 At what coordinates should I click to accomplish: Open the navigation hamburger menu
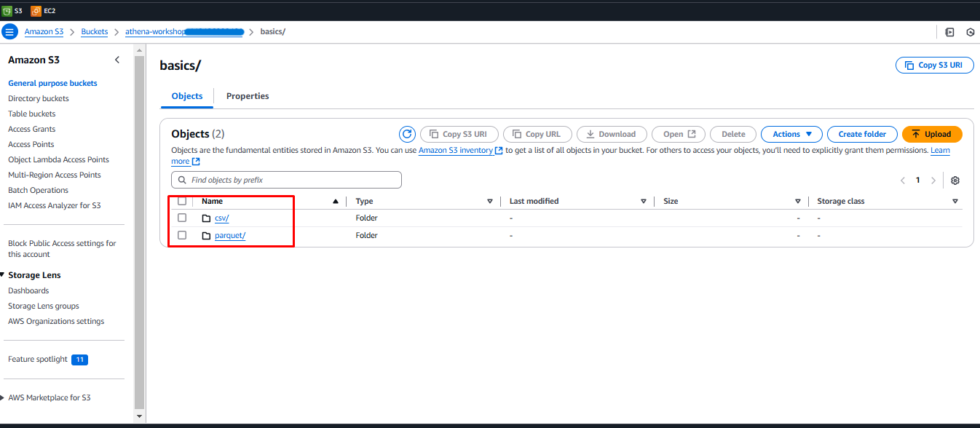click(9, 31)
